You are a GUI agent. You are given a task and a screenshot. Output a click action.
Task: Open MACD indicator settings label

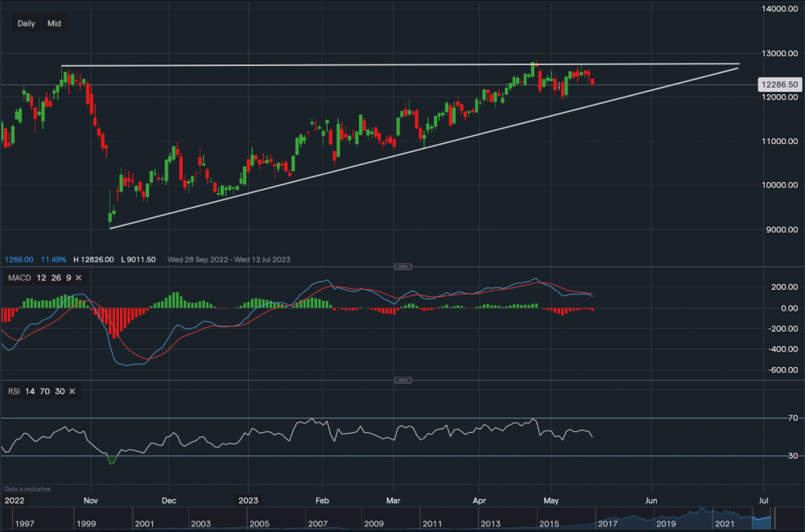[x=22, y=278]
